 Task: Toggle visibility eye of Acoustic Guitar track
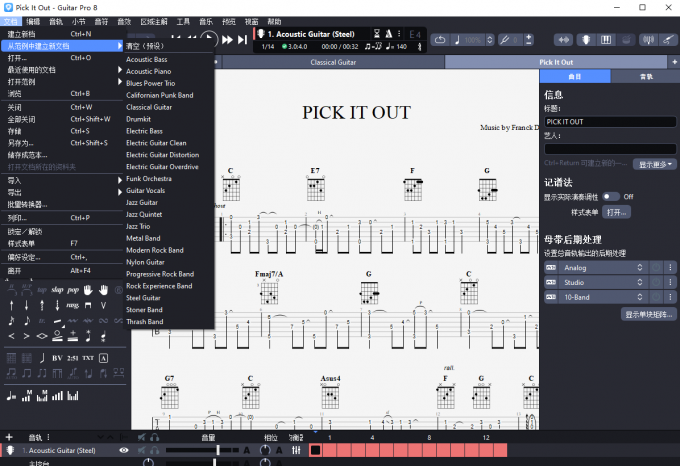124,451
